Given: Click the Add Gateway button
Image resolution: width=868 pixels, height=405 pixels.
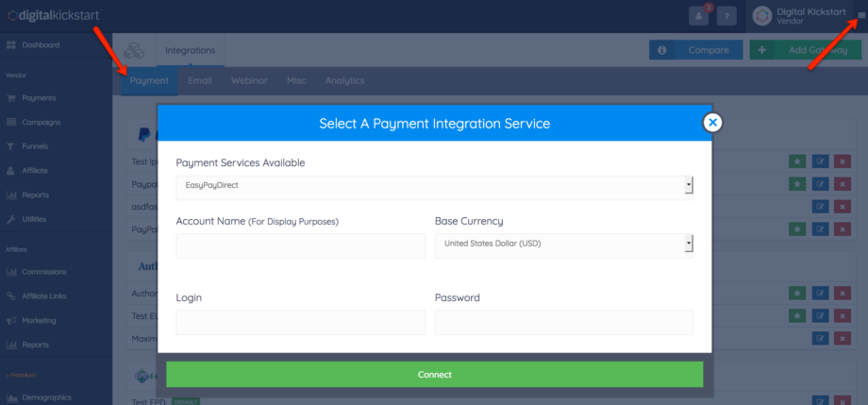Looking at the screenshot, I should point(806,50).
